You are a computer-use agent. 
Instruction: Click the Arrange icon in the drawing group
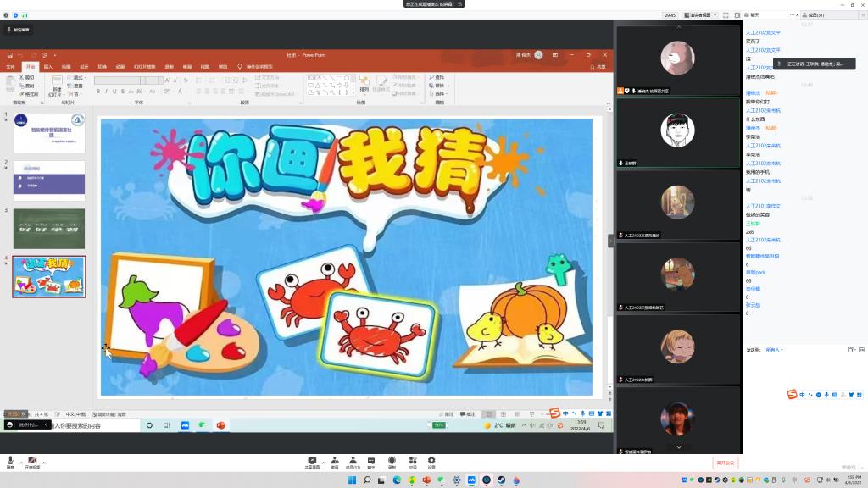364,83
